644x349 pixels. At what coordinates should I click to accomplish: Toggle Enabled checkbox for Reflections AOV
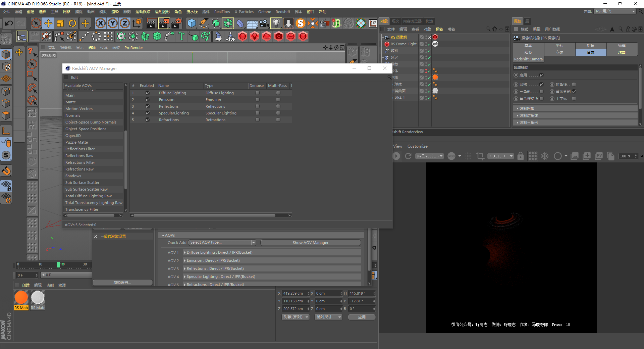148,106
